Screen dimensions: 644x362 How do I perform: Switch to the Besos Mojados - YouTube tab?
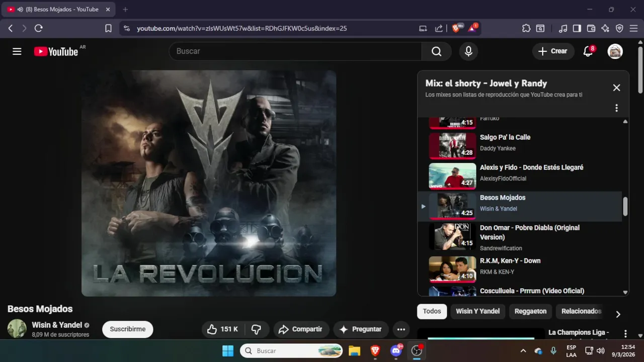point(59,10)
